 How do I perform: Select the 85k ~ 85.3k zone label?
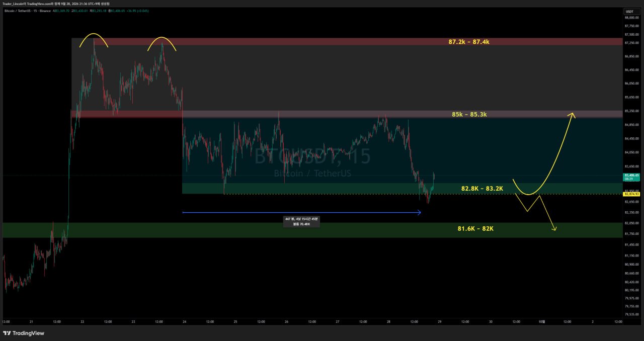click(x=469, y=114)
